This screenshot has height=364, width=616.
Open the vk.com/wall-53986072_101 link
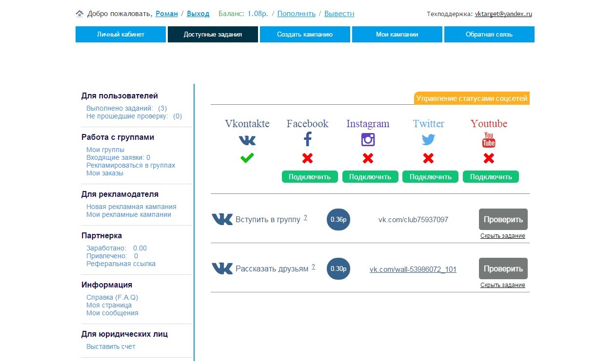coord(413,269)
